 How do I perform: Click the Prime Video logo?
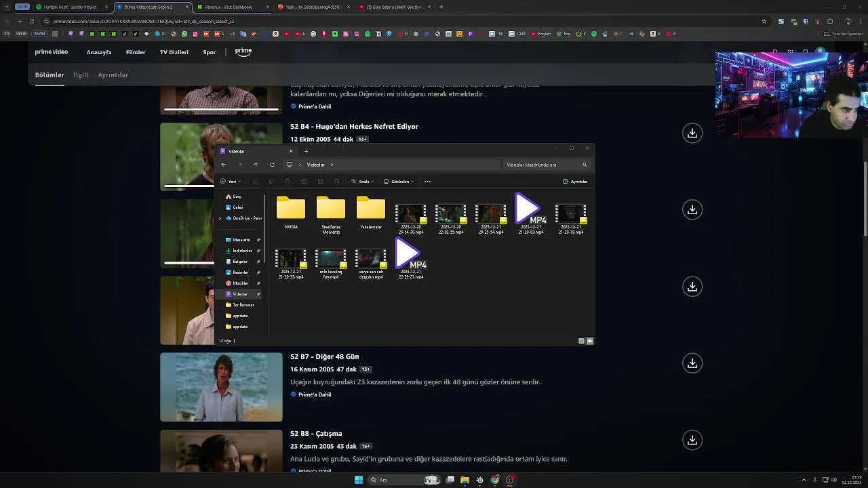point(52,52)
